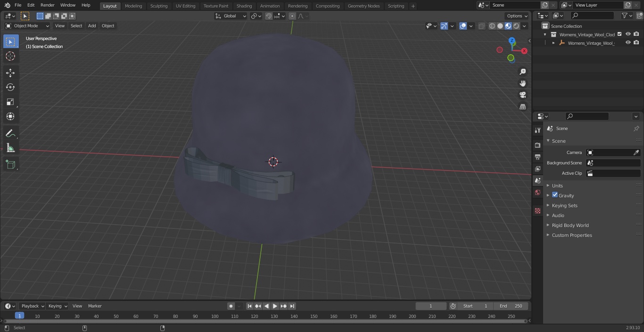This screenshot has height=332, width=644.
Task: Open the File menu
Action: (x=18, y=5)
